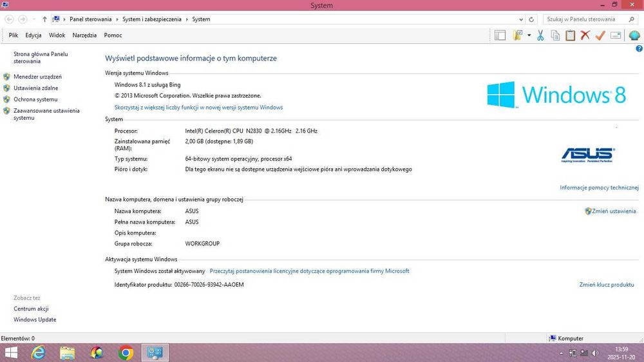Open the Edycja menu
Screen dimensions: 644x362
[x=33, y=35]
